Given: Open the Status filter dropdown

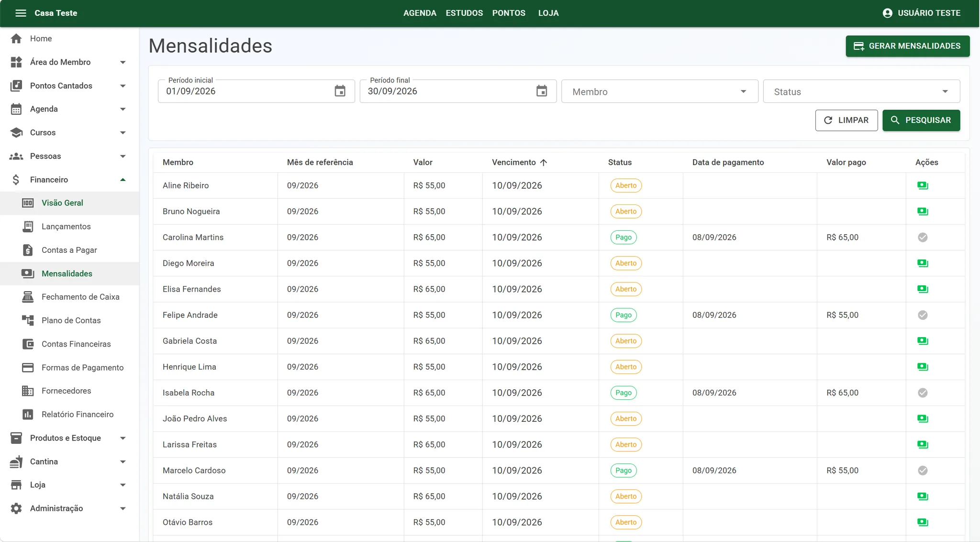Looking at the screenshot, I should [x=861, y=91].
